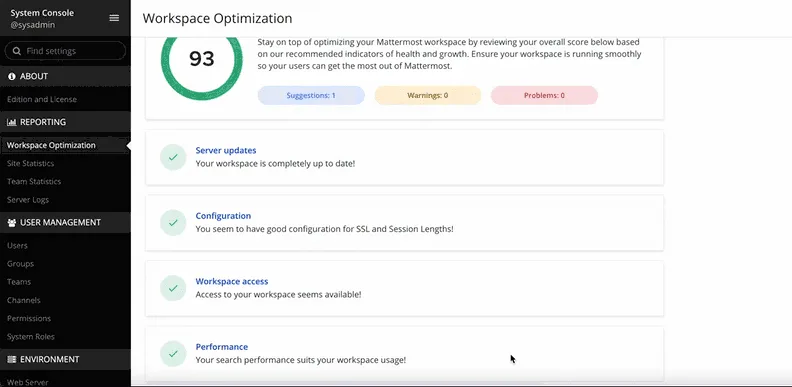792x387 pixels.
Task: Go to Groups management
Action: pyautogui.click(x=20, y=264)
